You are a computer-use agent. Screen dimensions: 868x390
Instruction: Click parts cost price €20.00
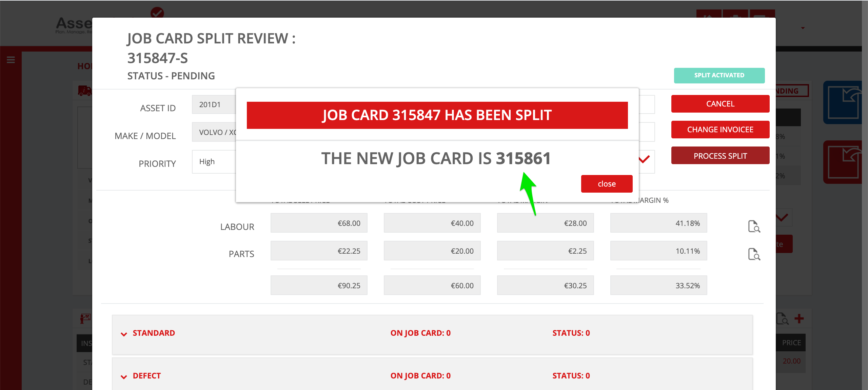tap(432, 251)
